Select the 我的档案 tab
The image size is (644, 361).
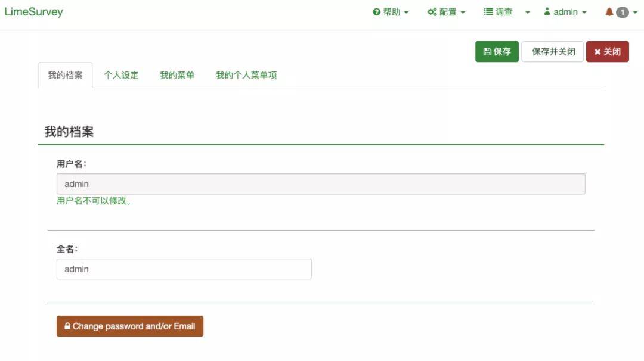pyautogui.click(x=66, y=75)
